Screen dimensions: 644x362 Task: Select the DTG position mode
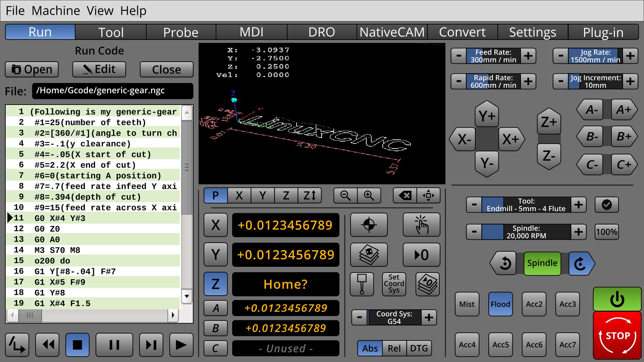click(x=419, y=348)
